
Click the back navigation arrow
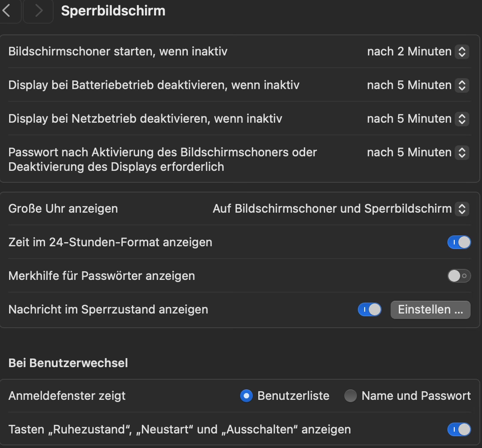click(x=7, y=11)
